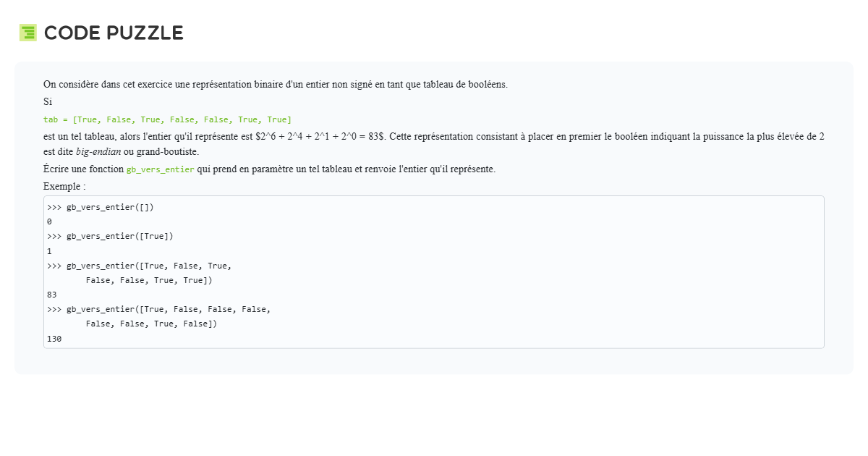
Task: Click the green gb_vers_entier inline code
Action: (160, 169)
